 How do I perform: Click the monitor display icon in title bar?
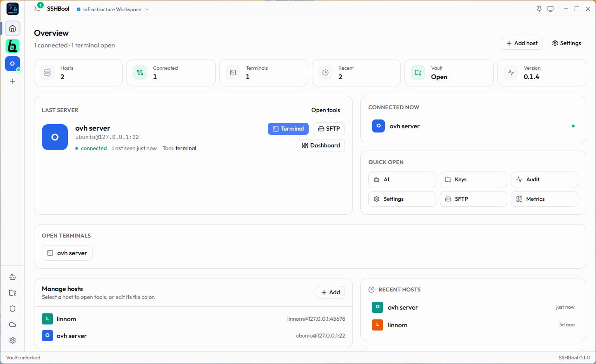tap(550, 9)
